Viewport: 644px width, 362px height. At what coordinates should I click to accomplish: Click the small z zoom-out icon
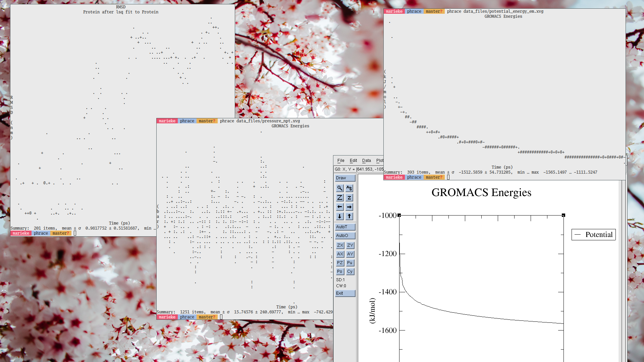click(x=349, y=198)
